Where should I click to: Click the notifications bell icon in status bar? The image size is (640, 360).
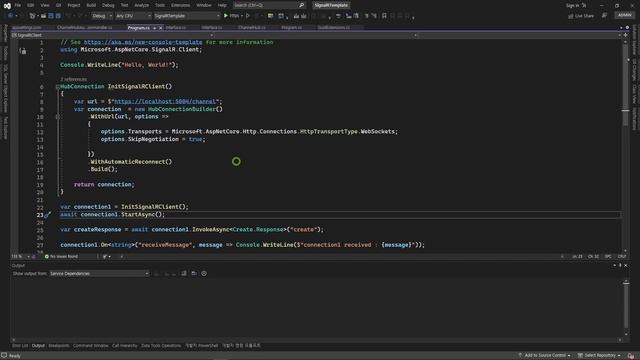pos(631,356)
